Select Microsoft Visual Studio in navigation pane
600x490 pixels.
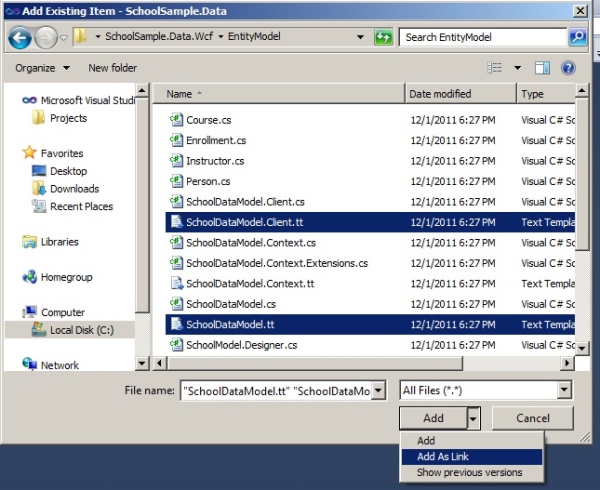pos(78,100)
